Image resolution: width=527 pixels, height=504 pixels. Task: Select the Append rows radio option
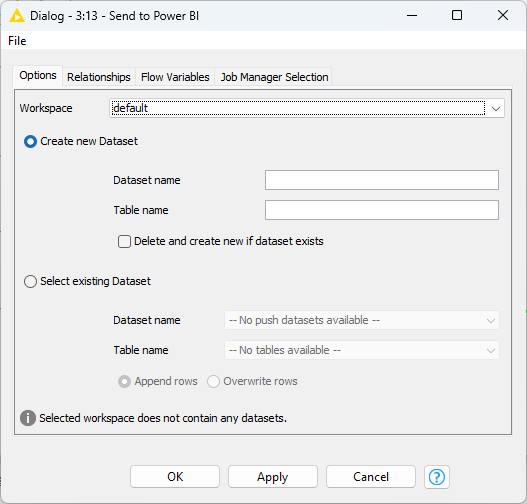(x=124, y=382)
